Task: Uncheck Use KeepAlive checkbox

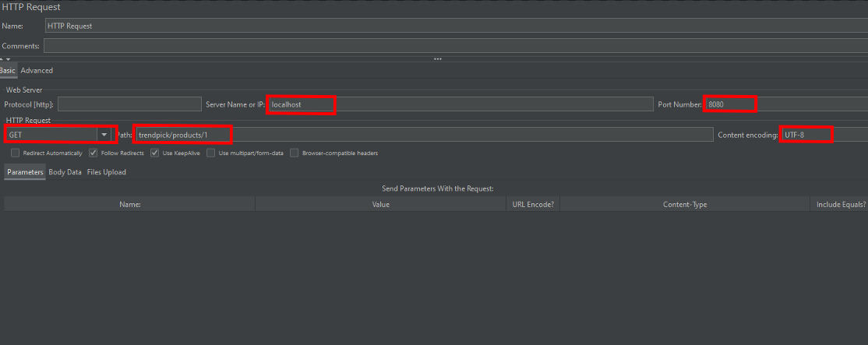Action: tap(155, 153)
